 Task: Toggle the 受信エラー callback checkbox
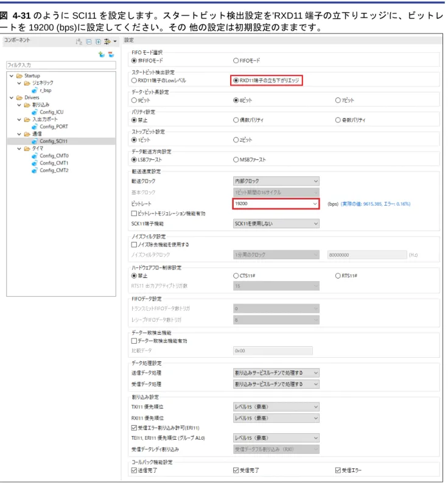coord(338,470)
